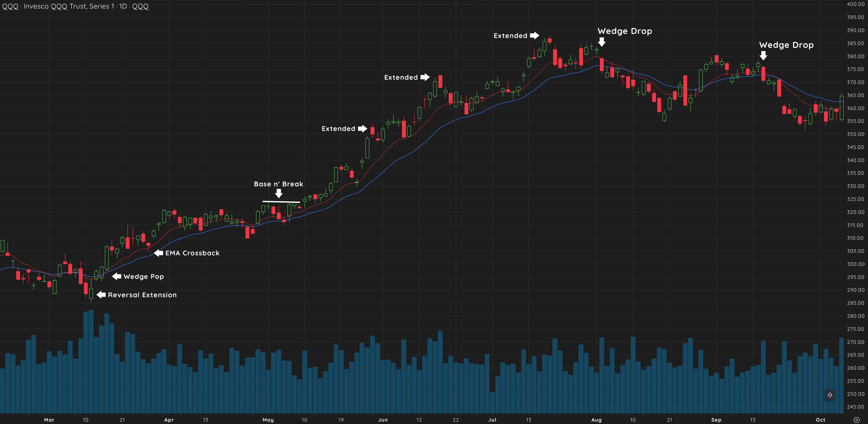Select the Wedge Drop label near August
Screen dimensions: 868x424
[x=625, y=31]
